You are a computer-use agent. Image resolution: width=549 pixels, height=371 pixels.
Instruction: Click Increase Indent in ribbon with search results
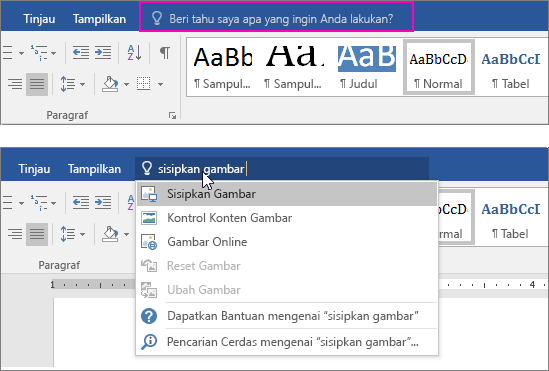click(x=103, y=203)
